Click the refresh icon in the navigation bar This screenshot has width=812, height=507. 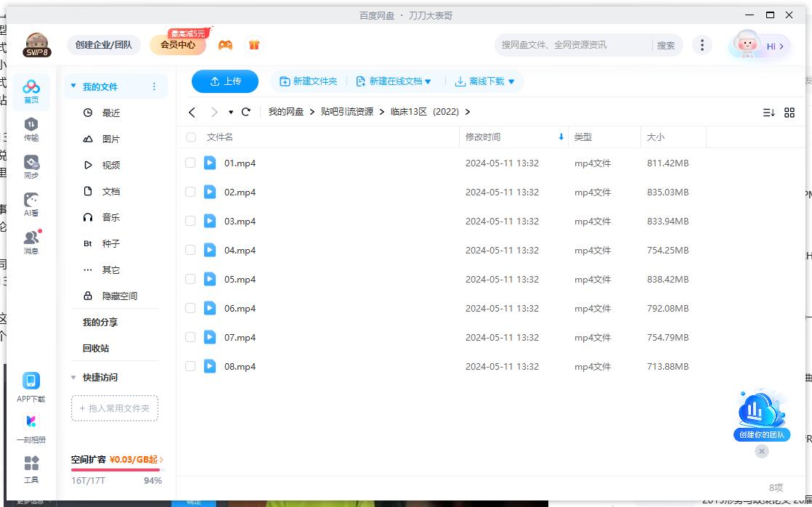(245, 111)
